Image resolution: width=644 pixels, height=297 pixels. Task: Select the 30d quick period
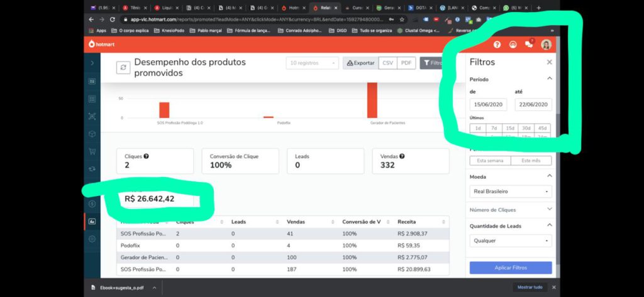(x=526, y=128)
